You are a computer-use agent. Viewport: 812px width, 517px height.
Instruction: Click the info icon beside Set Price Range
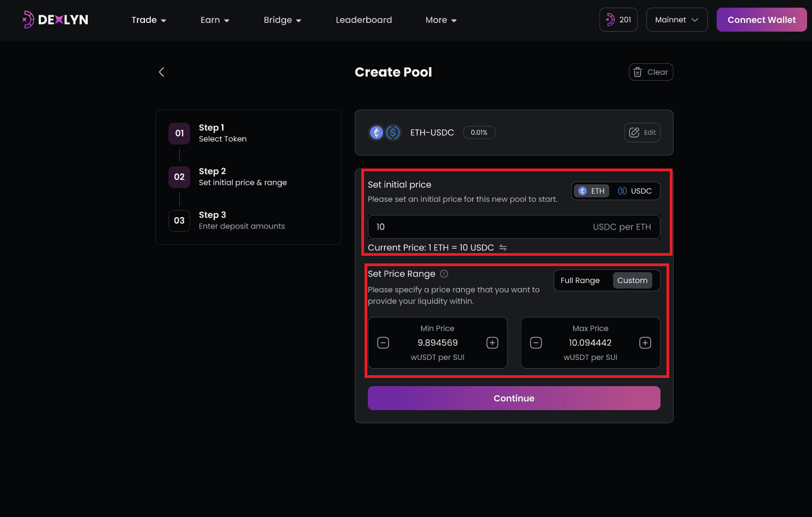[x=444, y=274]
